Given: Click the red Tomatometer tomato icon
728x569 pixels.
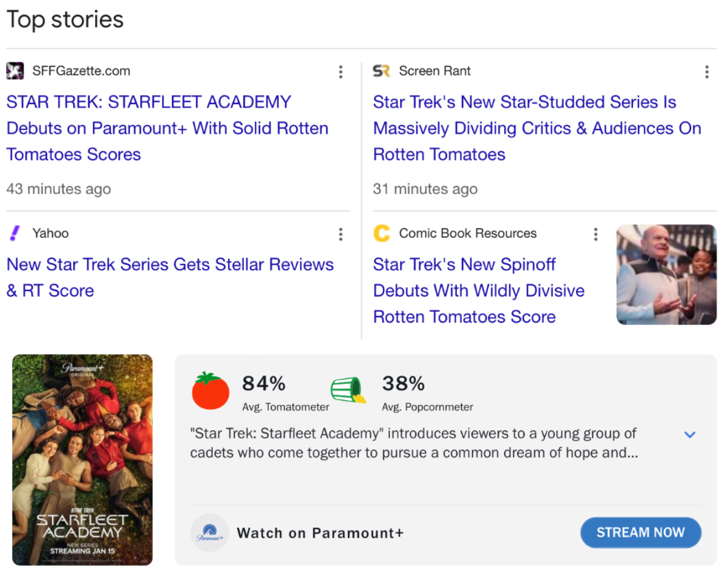Looking at the screenshot, I should pos(211,391).
